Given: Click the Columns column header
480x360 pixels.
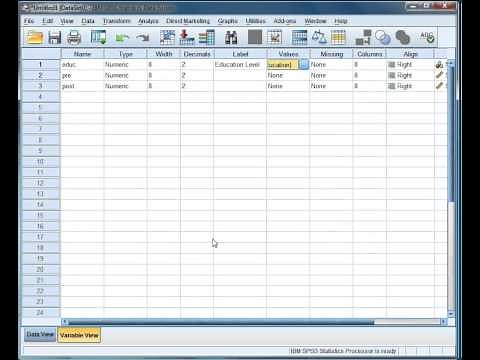Looking at the screenshot, I should (370, 54).
